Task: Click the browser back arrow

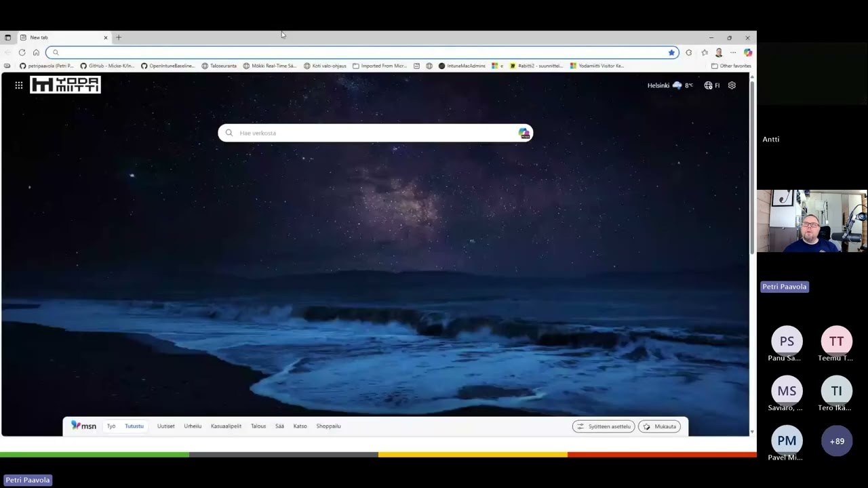Action: (8, 52)
